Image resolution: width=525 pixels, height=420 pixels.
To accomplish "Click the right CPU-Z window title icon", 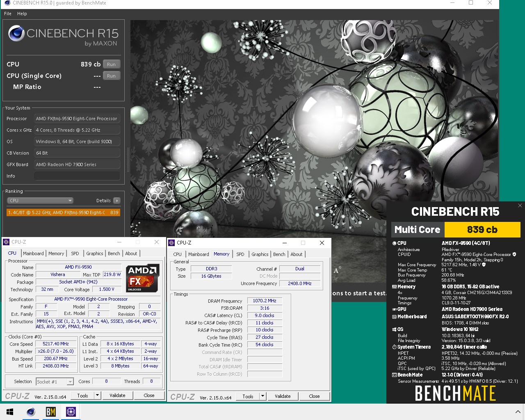I will (172, 243).
